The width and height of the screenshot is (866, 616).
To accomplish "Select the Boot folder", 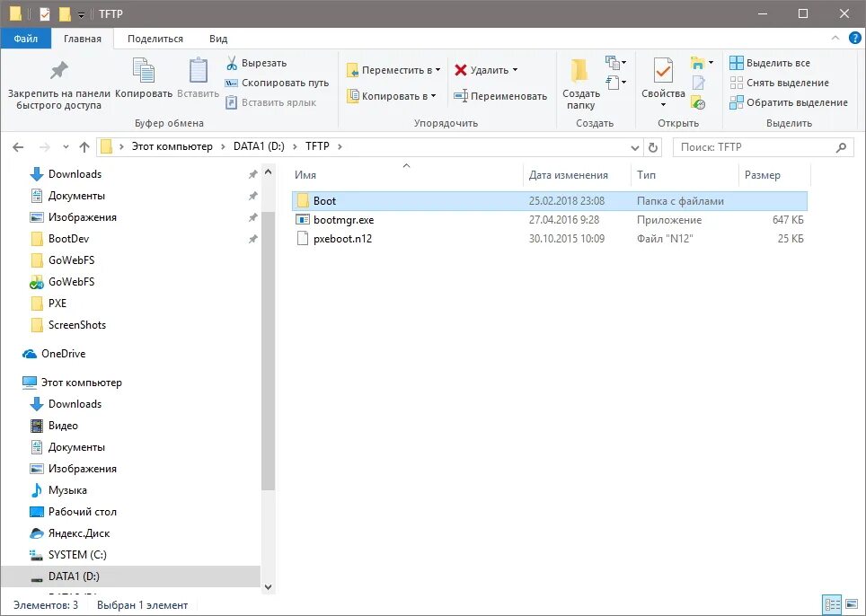I will [x=550, y=201].
